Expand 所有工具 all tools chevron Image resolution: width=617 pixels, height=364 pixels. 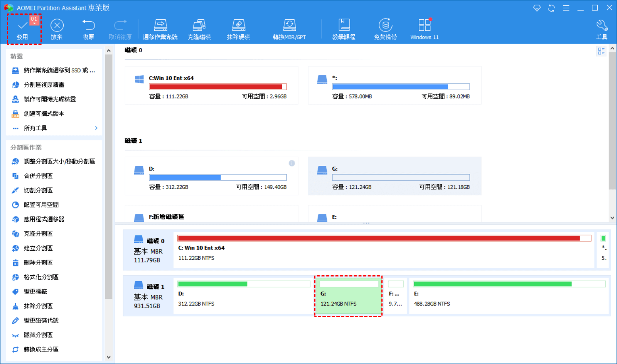point(96,128)
